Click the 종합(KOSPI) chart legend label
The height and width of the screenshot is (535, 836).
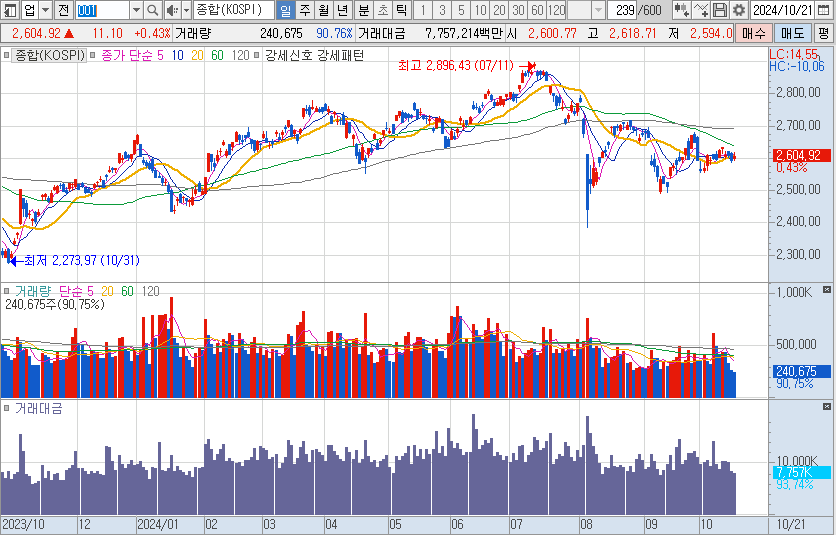click(x=50, y=55)
